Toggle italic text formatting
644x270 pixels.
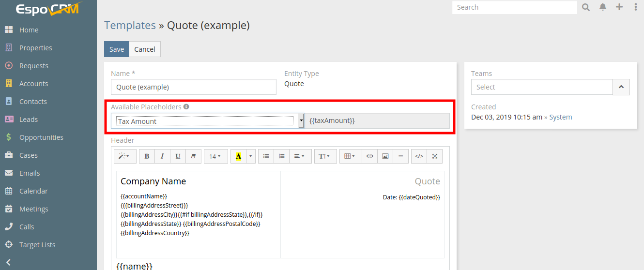tap(162, 156)
